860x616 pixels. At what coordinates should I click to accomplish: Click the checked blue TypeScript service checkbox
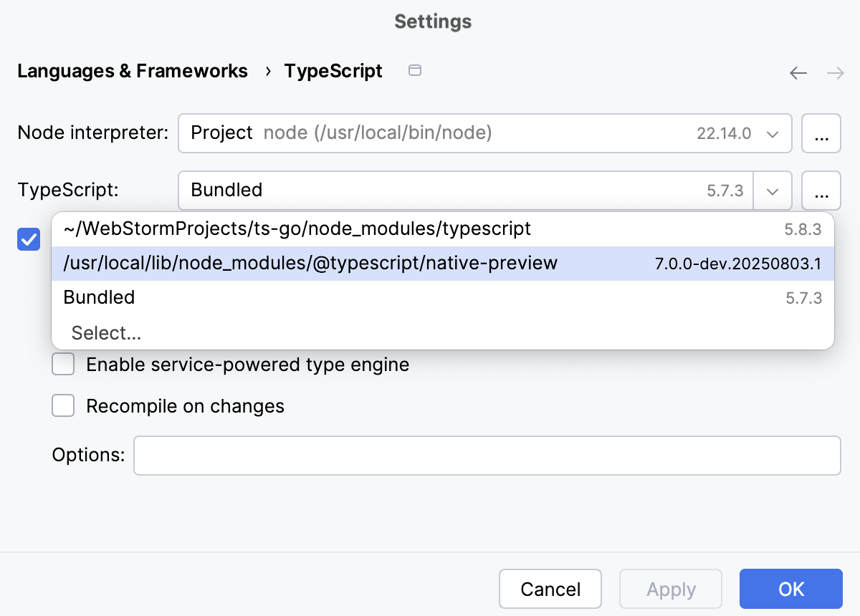[29, 240]
